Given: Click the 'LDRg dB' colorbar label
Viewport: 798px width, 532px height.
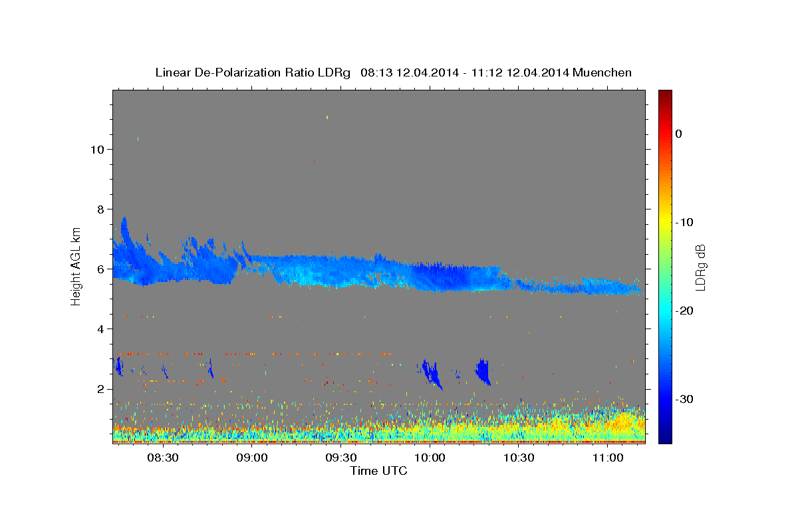Looking at the screenshot, I should coord(700,267).
